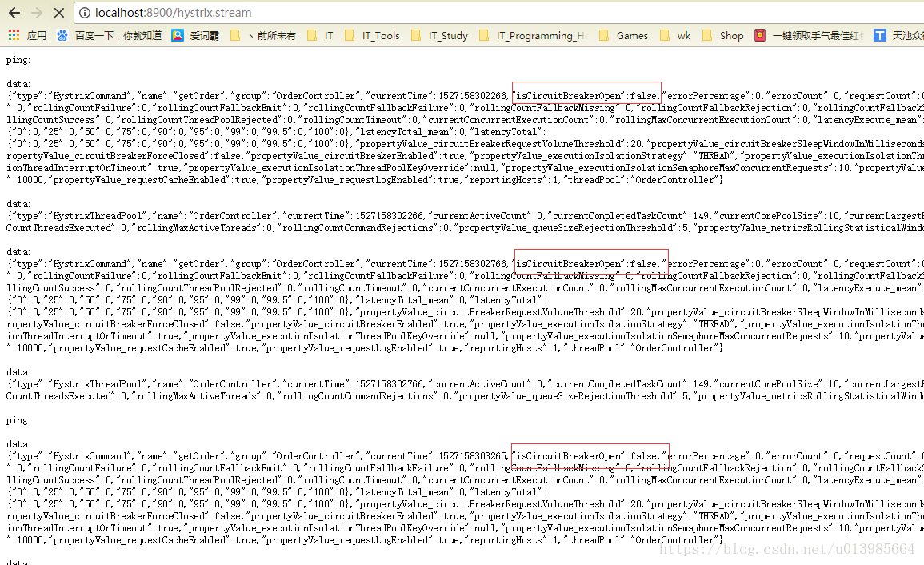The height and width of the screenshot is (565, 924).
Task: Click currentTime 1527158302766 in the HystrixCommand block
Action: 438,263
